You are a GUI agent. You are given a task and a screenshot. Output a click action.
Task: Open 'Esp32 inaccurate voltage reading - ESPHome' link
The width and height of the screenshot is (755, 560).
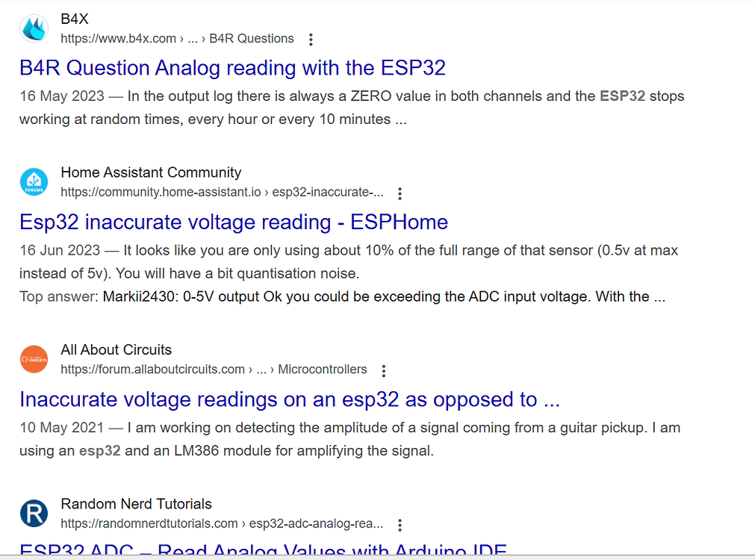tap(234, 222)
